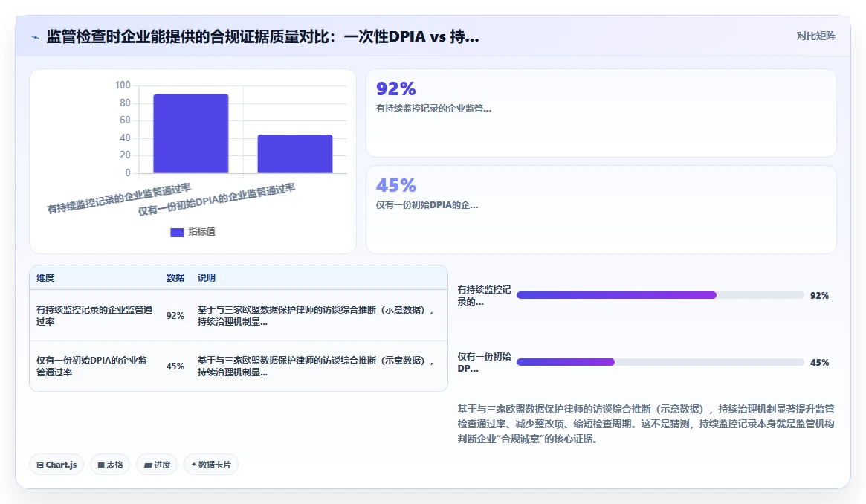The height and width of the screenshot is (504, 866).
Task: Click the Chart.js tag chip
Action: 56,465
